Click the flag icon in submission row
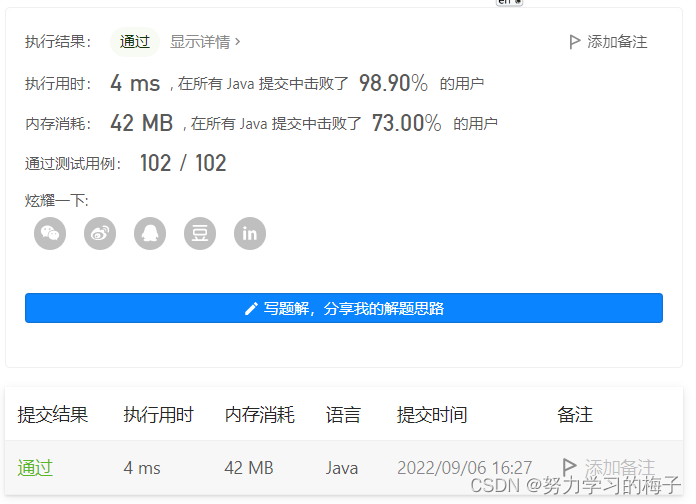The image size is (696, 504). 569,466
